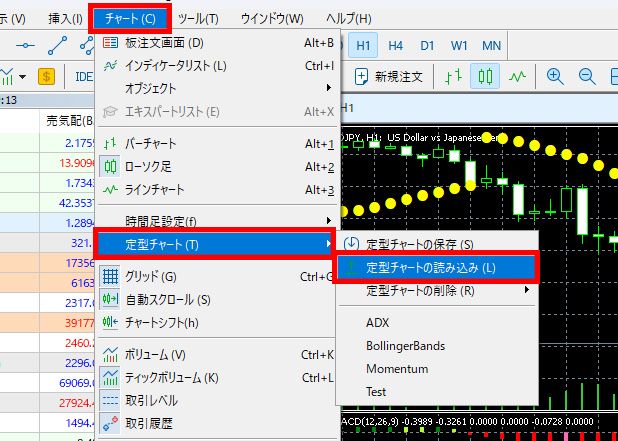Click 定型チャートの保存 (S) save template
618x441 pixels.
419,244
